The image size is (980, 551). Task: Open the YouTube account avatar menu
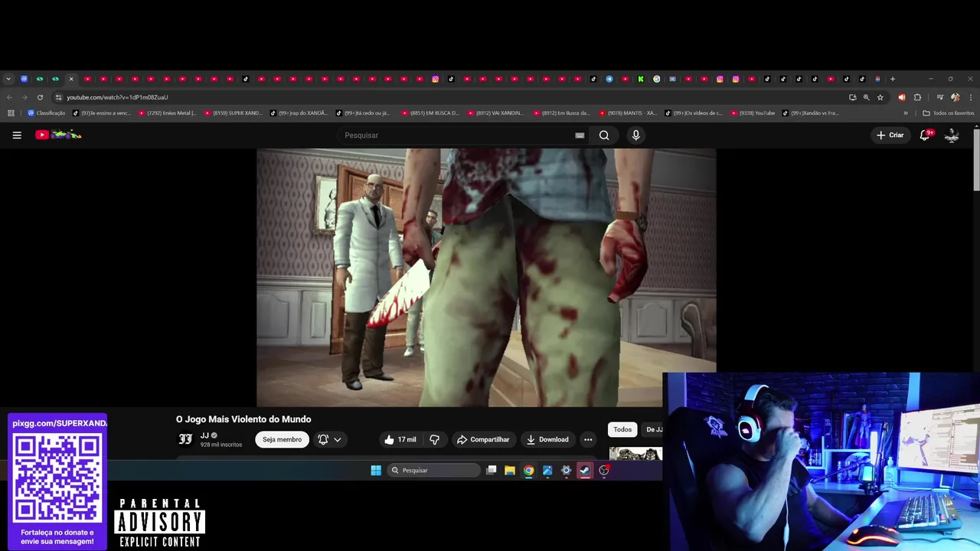pos(952,135)
